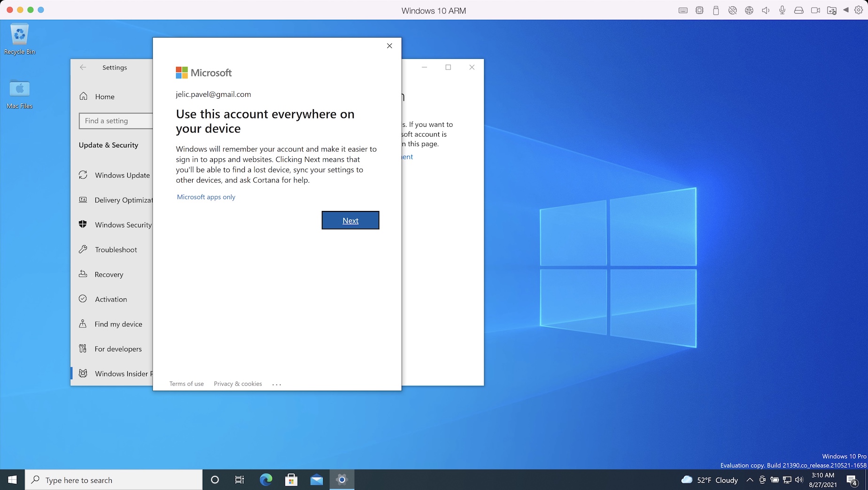Collapse Parallels toolbar icons with the triangle arrow

coord(846,10)
